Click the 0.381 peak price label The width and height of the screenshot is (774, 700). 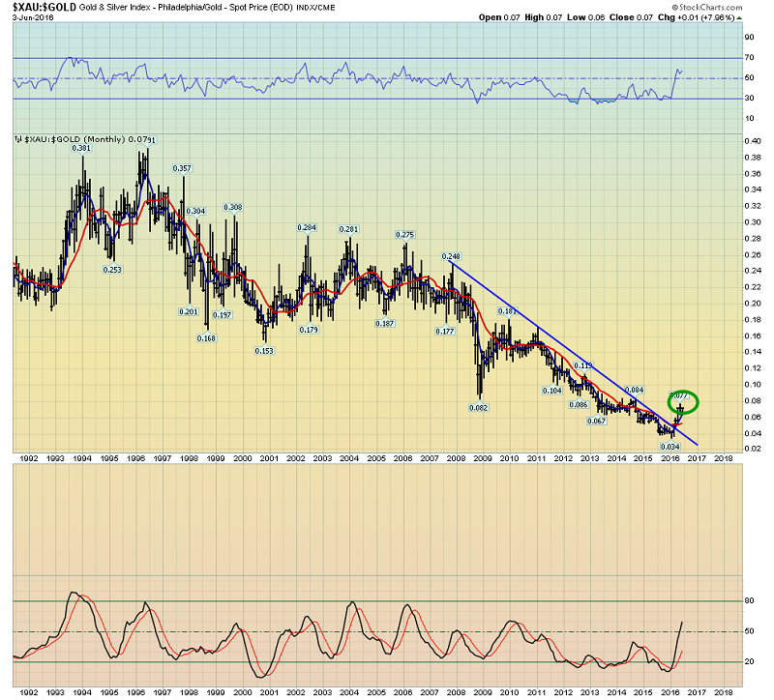[x=81, y=148]
